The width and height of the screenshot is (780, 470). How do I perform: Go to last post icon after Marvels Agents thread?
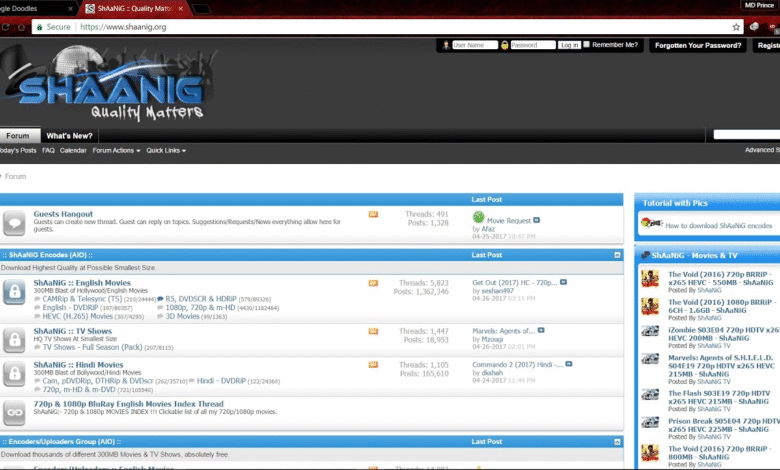tap(541, 330)
